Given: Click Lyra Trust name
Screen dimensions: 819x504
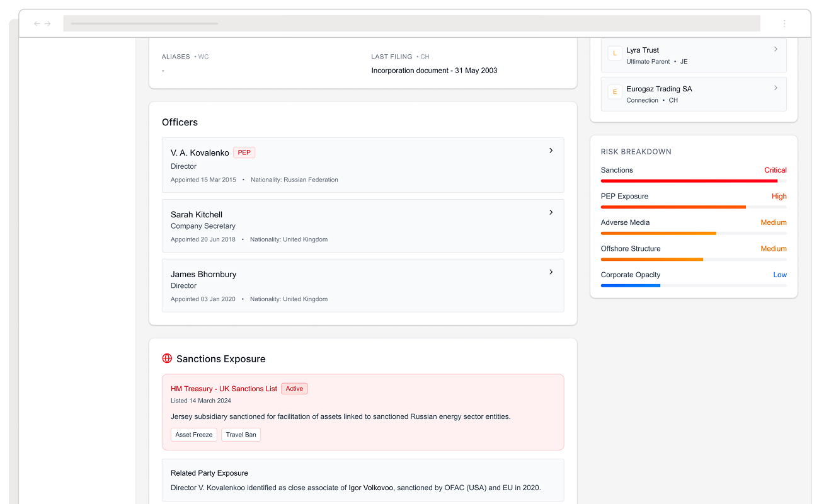Looking at the screenshot, I should (643, 50).
